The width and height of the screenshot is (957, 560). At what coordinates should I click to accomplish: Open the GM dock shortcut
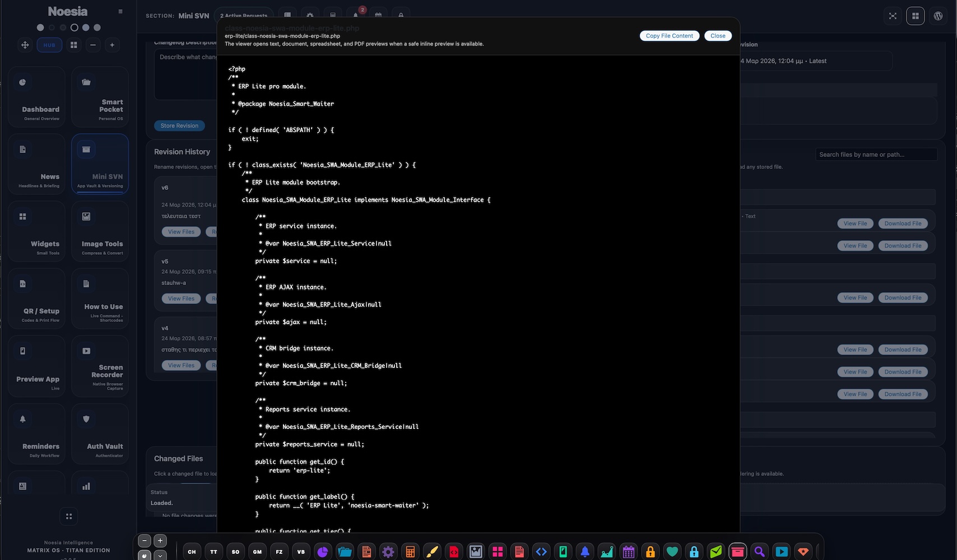click(257, 552)
